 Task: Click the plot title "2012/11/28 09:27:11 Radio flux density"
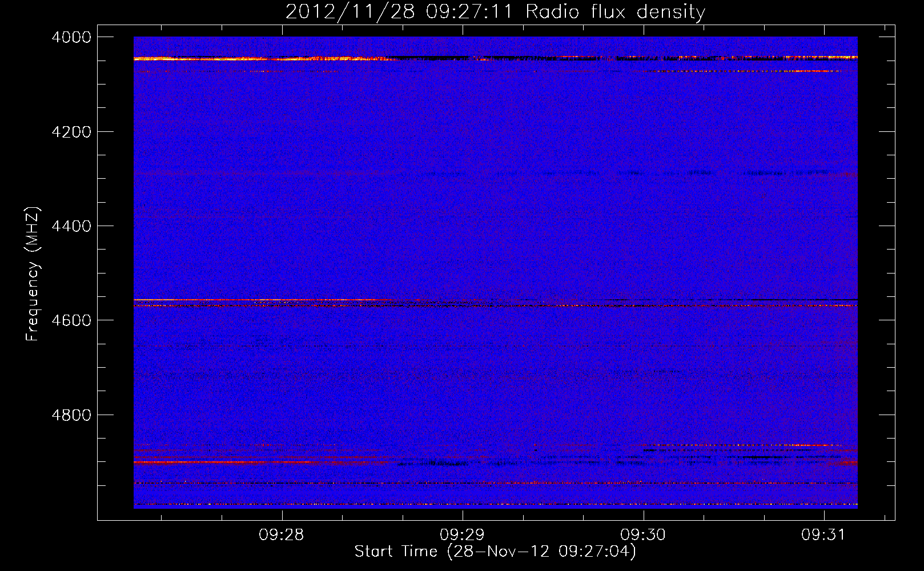(x=495, y=11)
